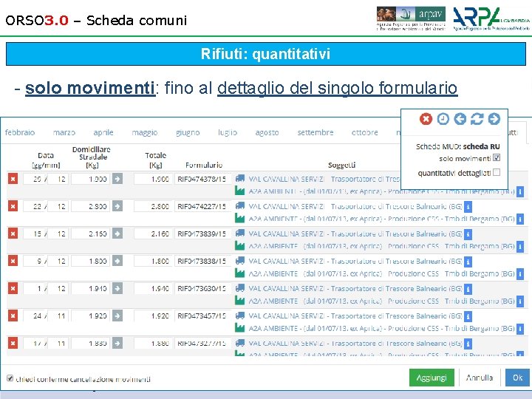Screen dimensions: 532x399
Task: Delete the row dated 17/11
Action: coord(13,343)
